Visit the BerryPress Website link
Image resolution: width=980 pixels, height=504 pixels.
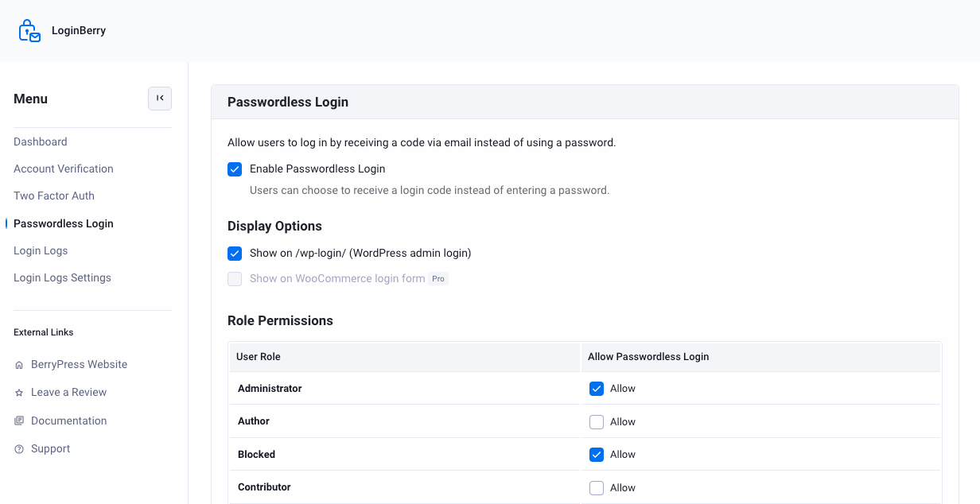pyautogui.click(x=80, y=364)
